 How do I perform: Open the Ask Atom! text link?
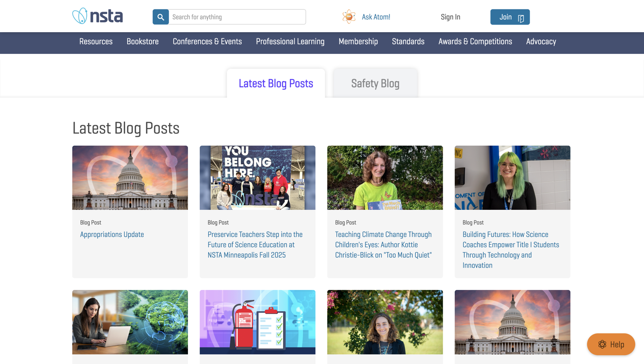click(376, 17)
